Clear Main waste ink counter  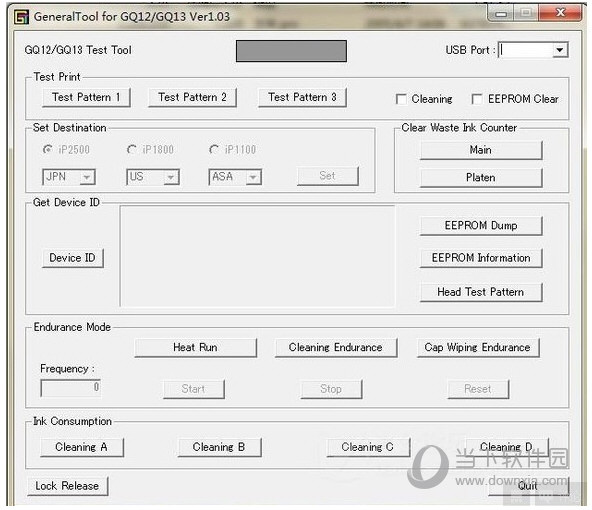point(481,150)
